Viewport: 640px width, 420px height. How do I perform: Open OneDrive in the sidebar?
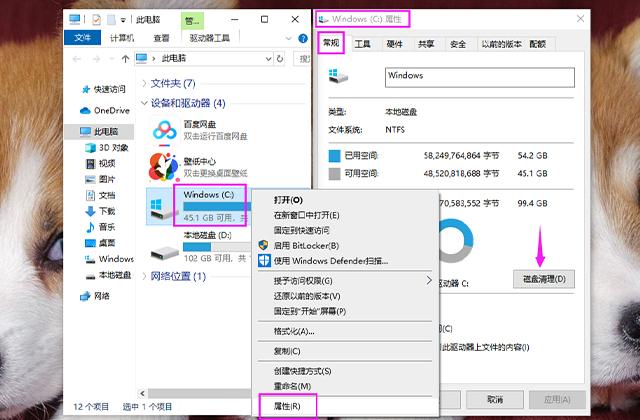coord(105,111)
